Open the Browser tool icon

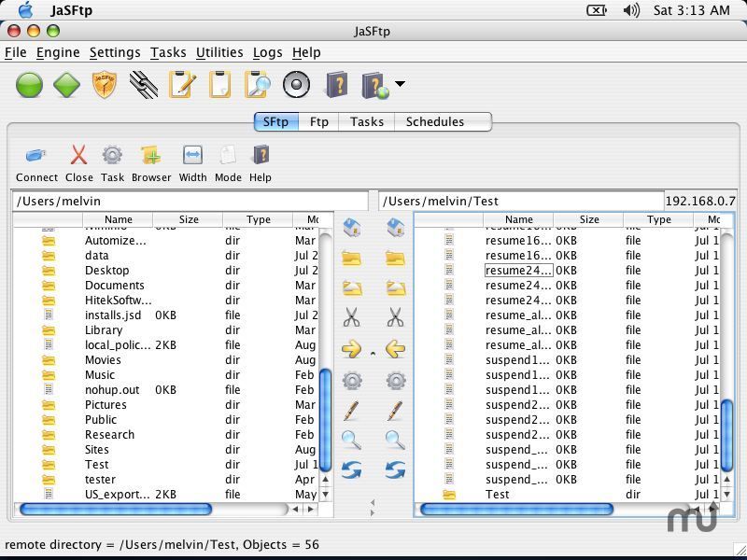[150, 156]
